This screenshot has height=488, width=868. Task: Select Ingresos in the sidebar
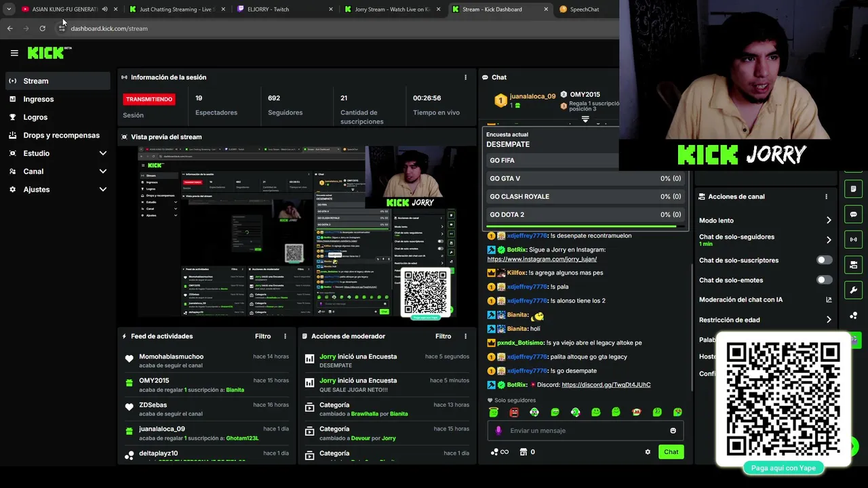point(58,99)
